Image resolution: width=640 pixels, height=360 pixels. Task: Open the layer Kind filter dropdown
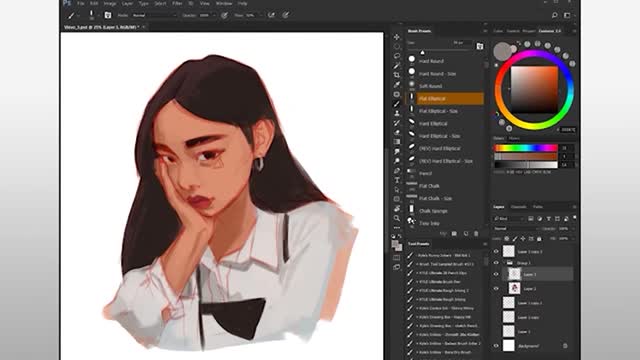click(509, 219)
